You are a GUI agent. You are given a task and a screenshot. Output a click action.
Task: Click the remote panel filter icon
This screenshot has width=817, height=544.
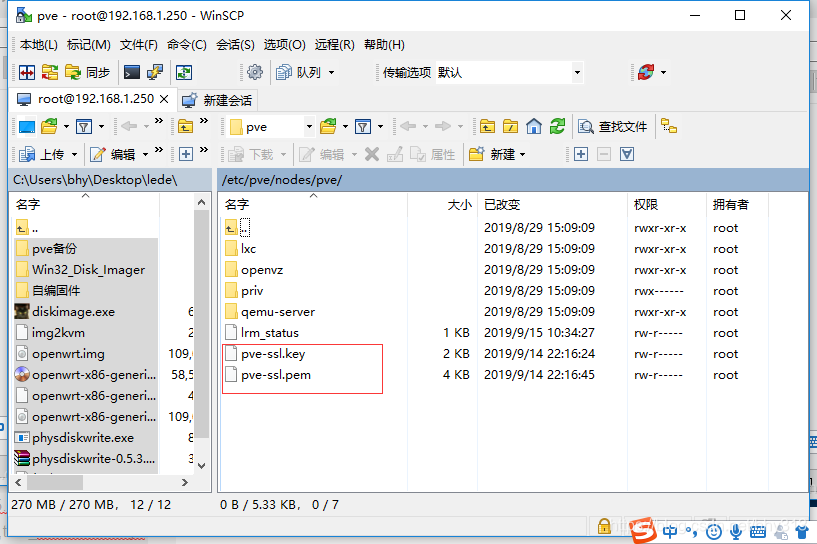point(363,127)
